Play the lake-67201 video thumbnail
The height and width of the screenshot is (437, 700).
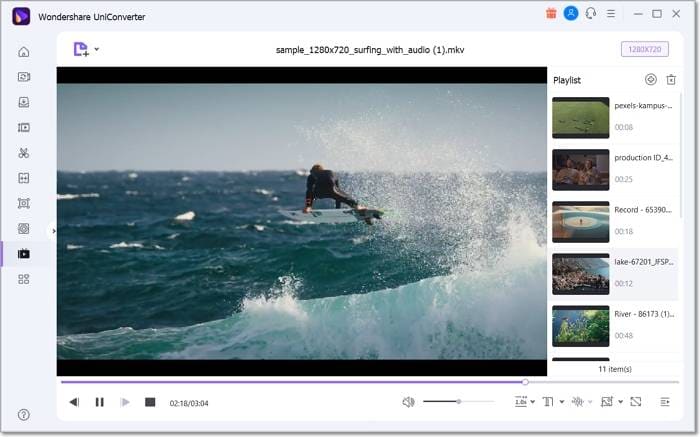pyautogui.click(x=580, y=274)
